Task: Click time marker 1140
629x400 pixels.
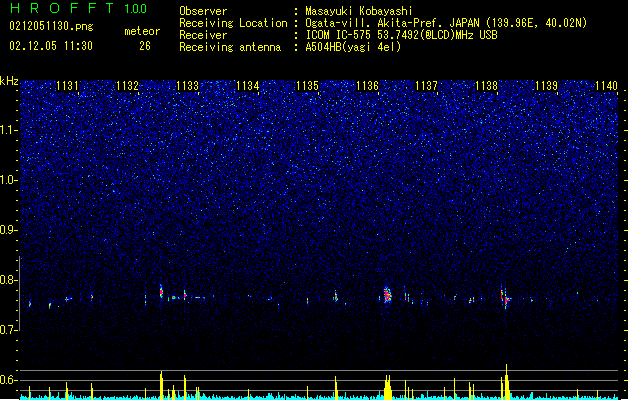Action: coord(606,86)
